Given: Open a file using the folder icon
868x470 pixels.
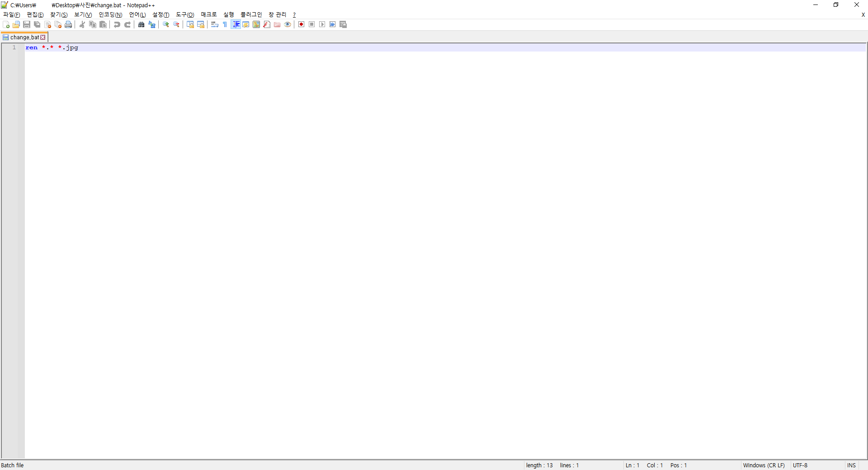Looking at the screenshot, I should 16,24.
